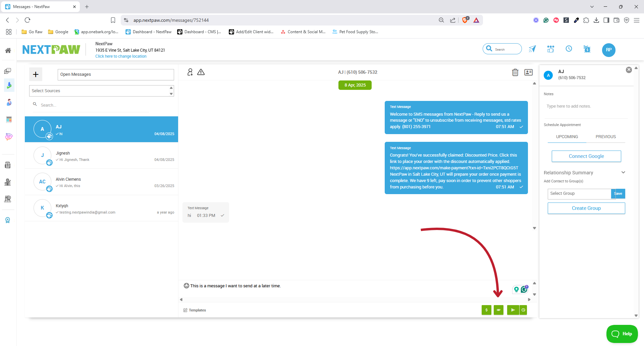Open the AJ conversation row
This screenshot has width=644, height=346.
click(x=101, y=129)
